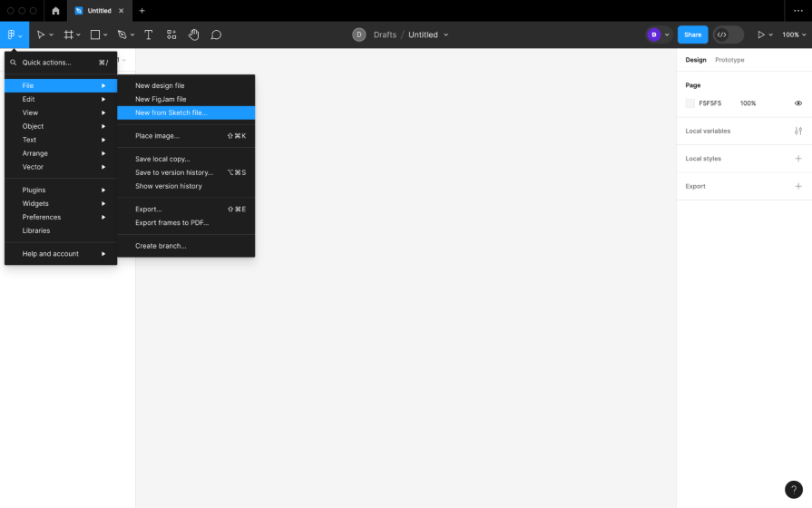Image resolution: width=812 pixels, height=508 pixels.
Task: Select the Hand tool
Action: point(194,34)
